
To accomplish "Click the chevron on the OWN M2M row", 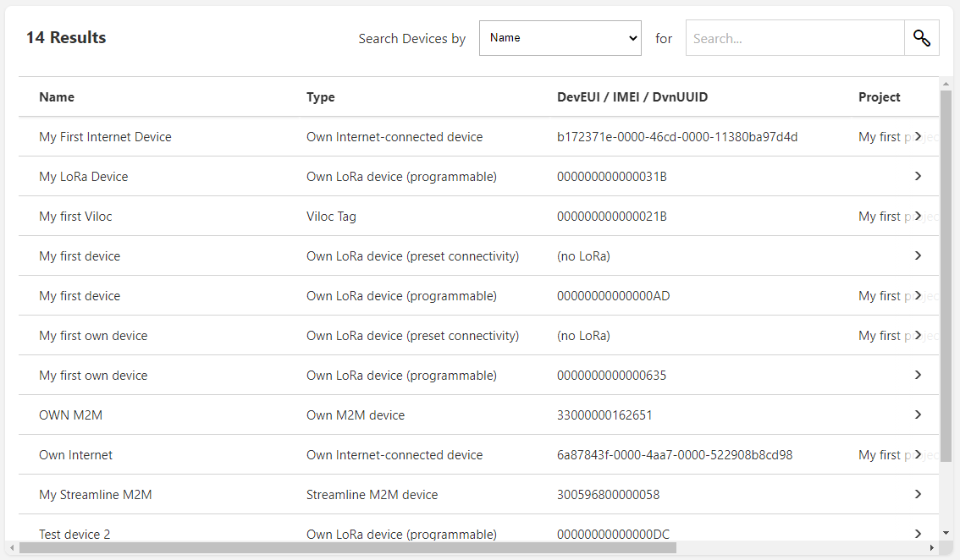I will [918, 415].
